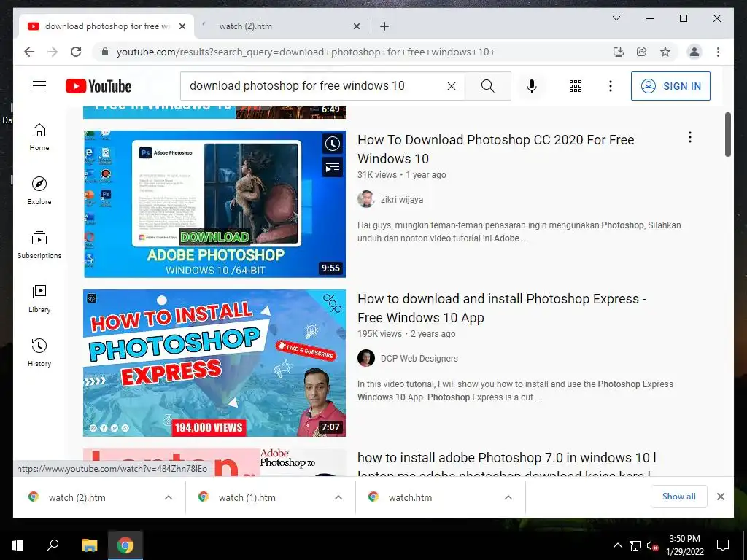Open Subscriptions in the sidebar
The image size is (747, 560).
coord(39,245)
